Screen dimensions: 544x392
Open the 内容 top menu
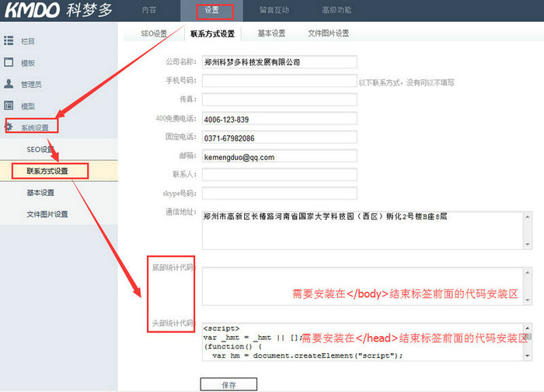[x=149, y=10]
